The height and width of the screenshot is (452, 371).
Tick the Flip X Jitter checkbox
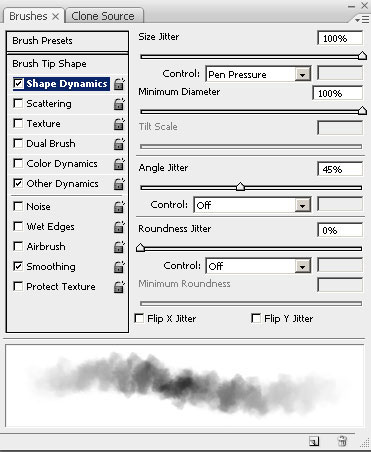click(139, 318)
